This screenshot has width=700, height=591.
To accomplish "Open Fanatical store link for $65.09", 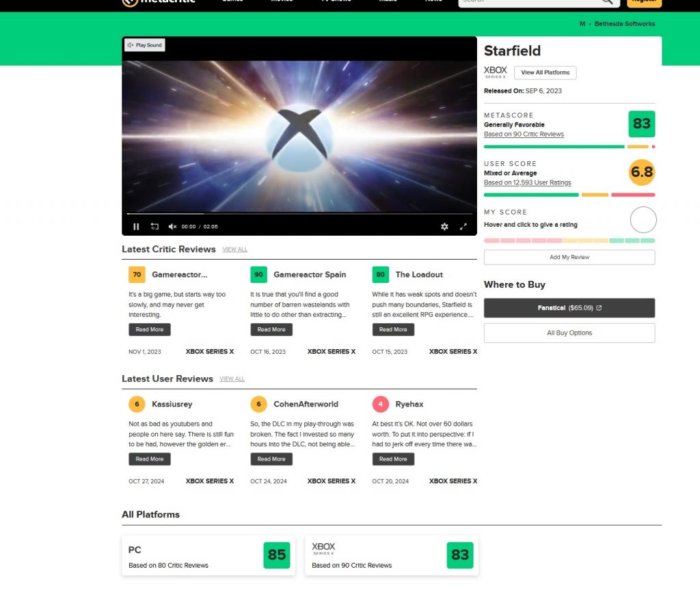I will tap(569, 308).
